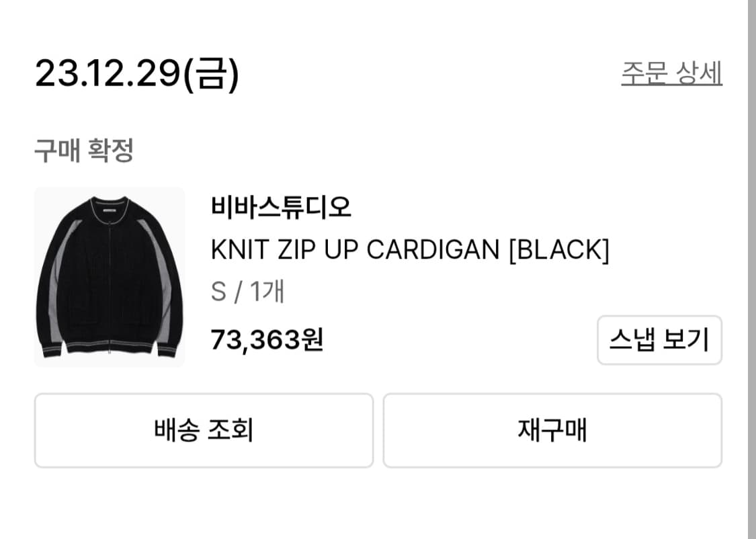
Task: Select the S / 1개 option text
Action: point(248,292)
